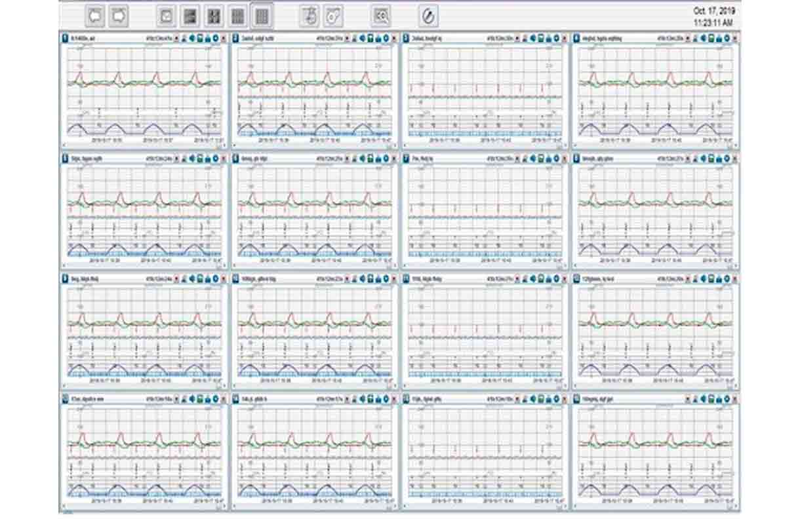Open the dropdown arrow in panel 1 header
Screen dimensions: 800x532
coord(176,38)
